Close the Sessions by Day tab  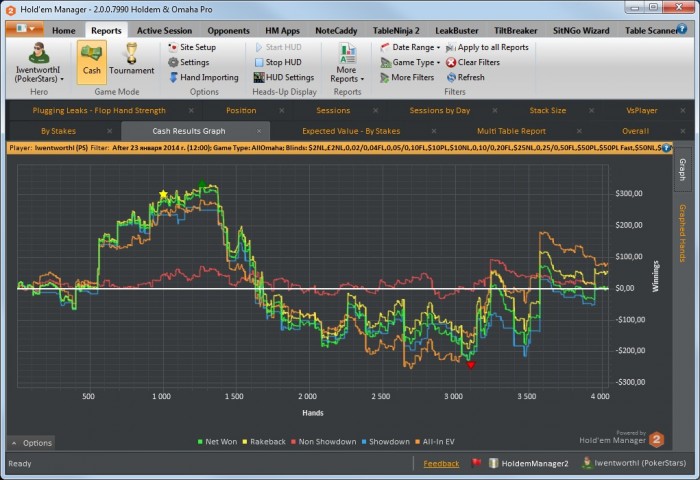click(495, 111)
